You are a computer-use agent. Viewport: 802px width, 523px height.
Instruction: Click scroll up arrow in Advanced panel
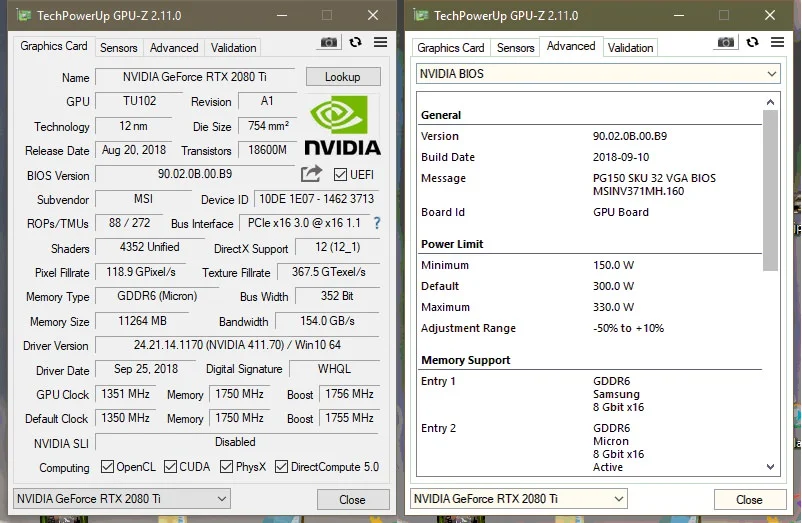tap(770, 102)
